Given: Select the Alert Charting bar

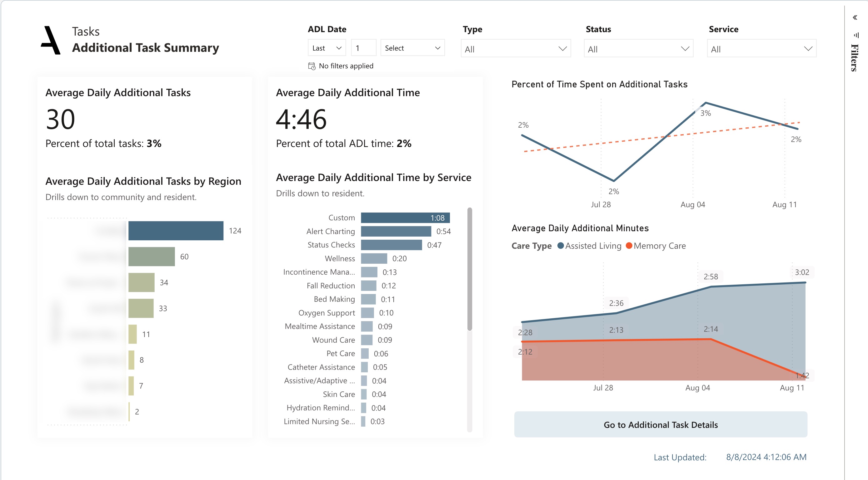Looking at the screenshot, I should pos(396,231).
